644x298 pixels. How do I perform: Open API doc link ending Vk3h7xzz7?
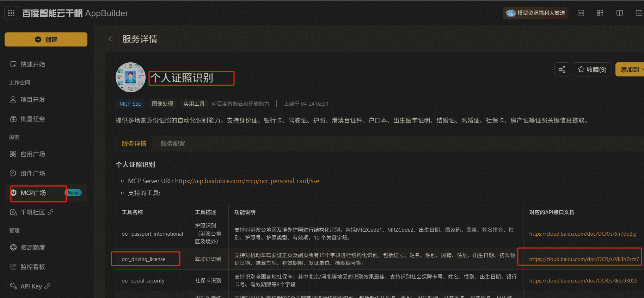tap(584, 259)
